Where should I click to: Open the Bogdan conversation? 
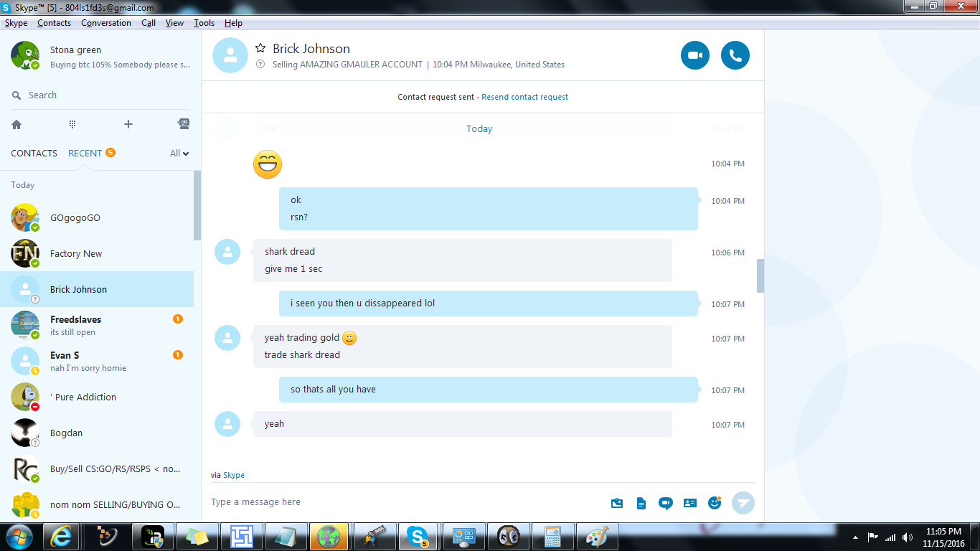point(97,433)
